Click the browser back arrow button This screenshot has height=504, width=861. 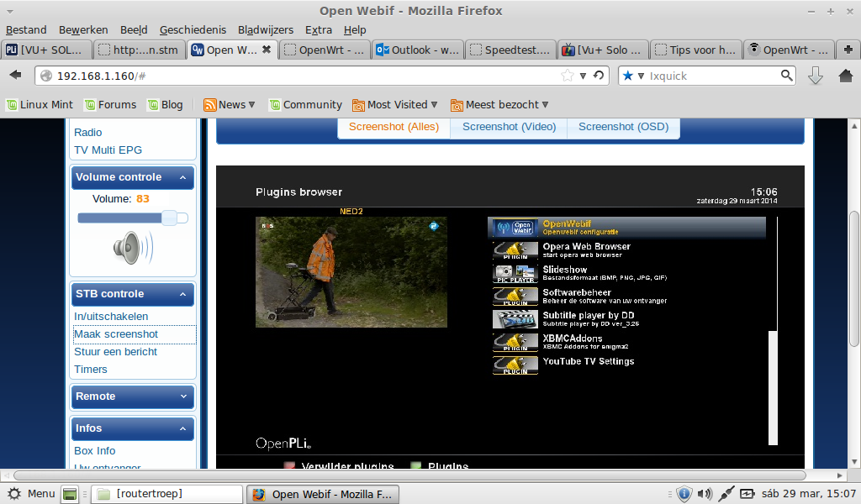[x=15, y=75]
